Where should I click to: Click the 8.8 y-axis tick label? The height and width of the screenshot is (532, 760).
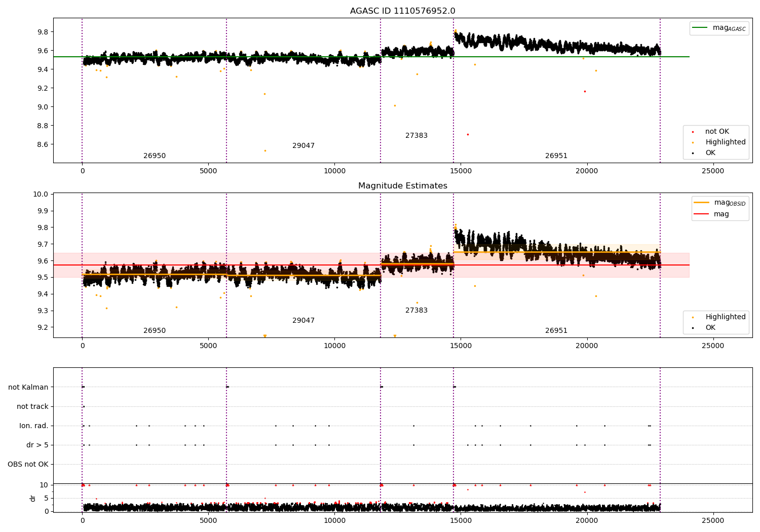click(x=42, y=126)
